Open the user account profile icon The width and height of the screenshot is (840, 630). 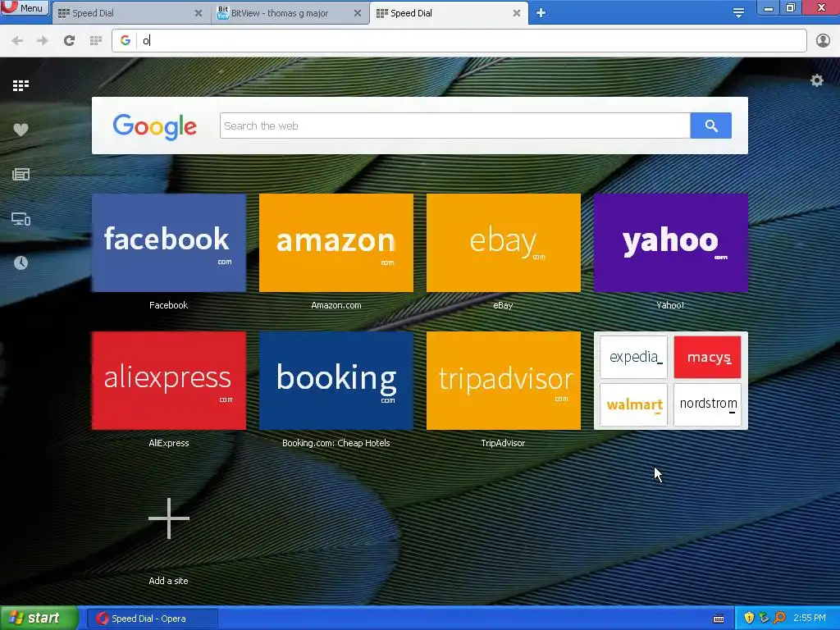823,41
